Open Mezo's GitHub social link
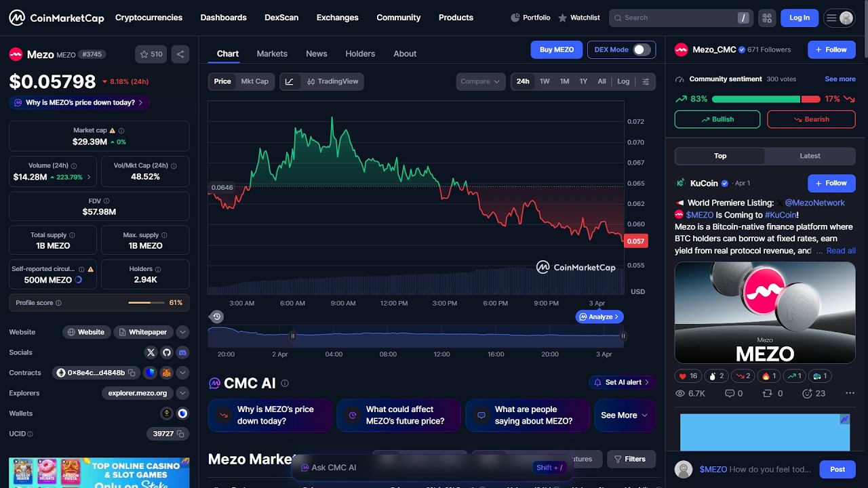 (167, 352)
